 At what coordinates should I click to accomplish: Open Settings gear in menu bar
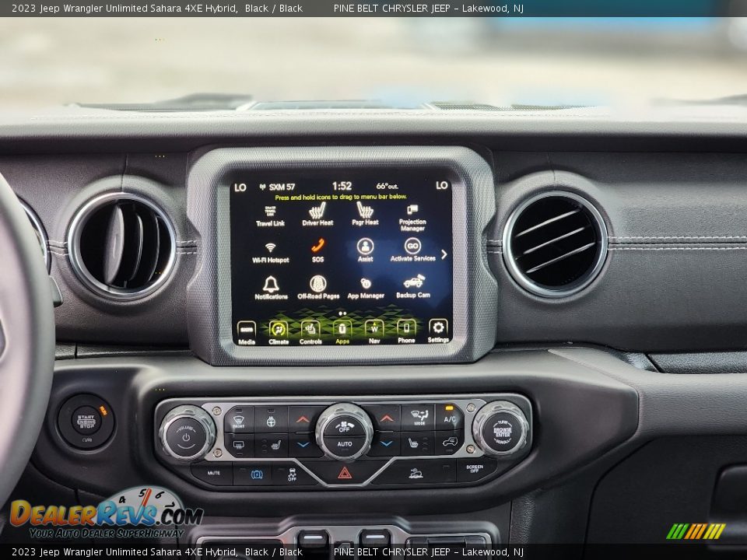tap(438, 331)
